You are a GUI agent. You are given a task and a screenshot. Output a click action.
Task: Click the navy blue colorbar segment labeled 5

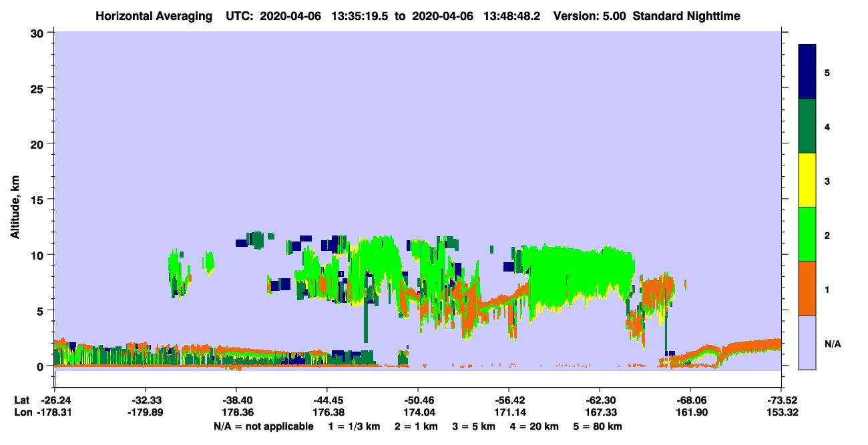tap(807, 72)
